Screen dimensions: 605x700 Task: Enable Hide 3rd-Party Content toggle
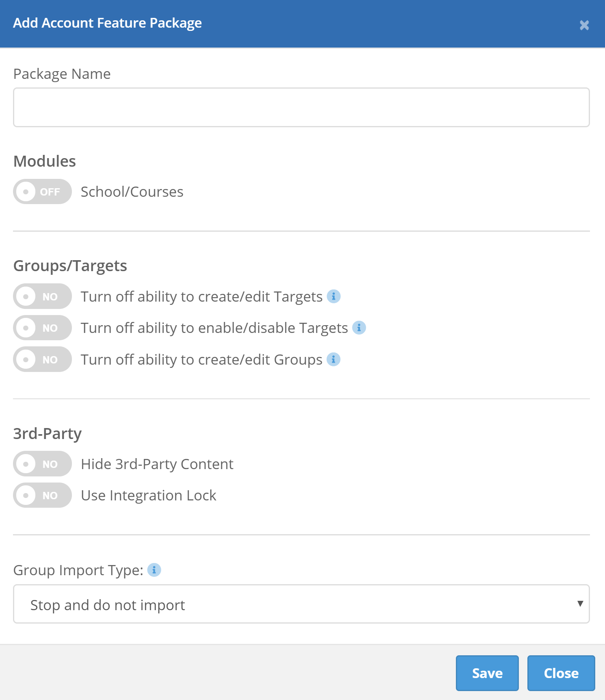(x=42, y=464)
